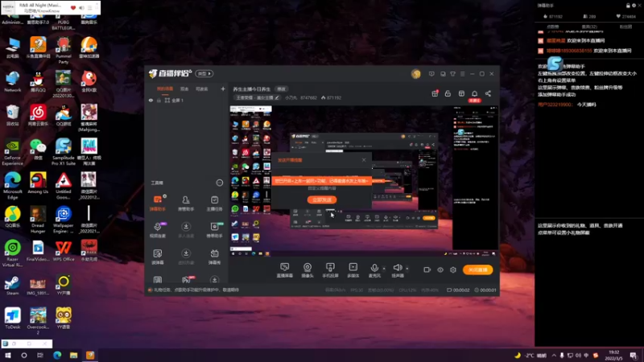Open the Windows notification center
The height and width of the screenshot is (362, 644).
634,356
